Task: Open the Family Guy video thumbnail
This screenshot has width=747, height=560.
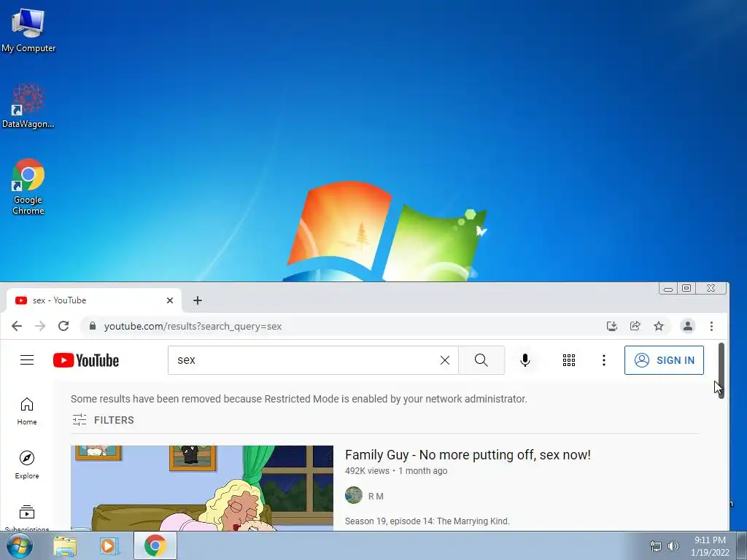Action: (202, 488)
